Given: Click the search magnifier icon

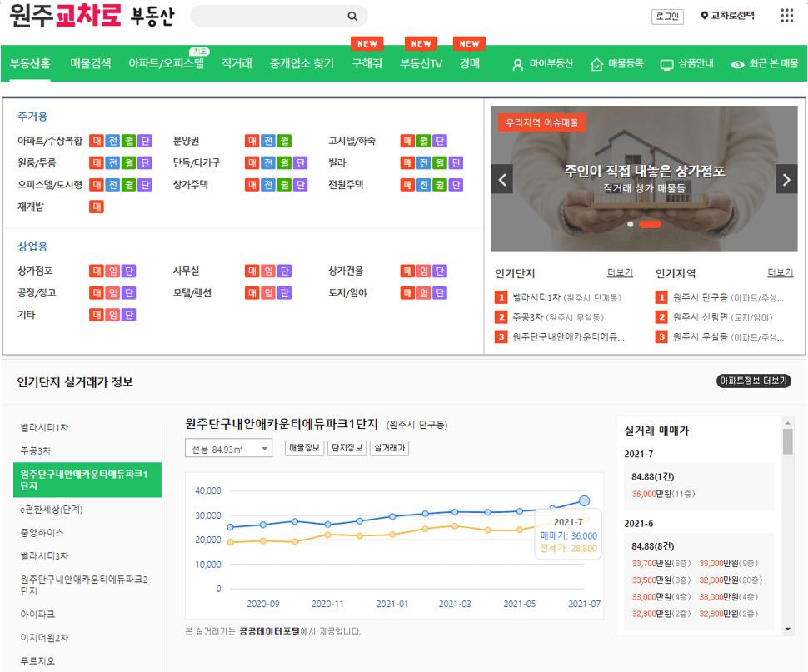Looking at the screenshot, I should pyautogui.click(x=352, y=15).
